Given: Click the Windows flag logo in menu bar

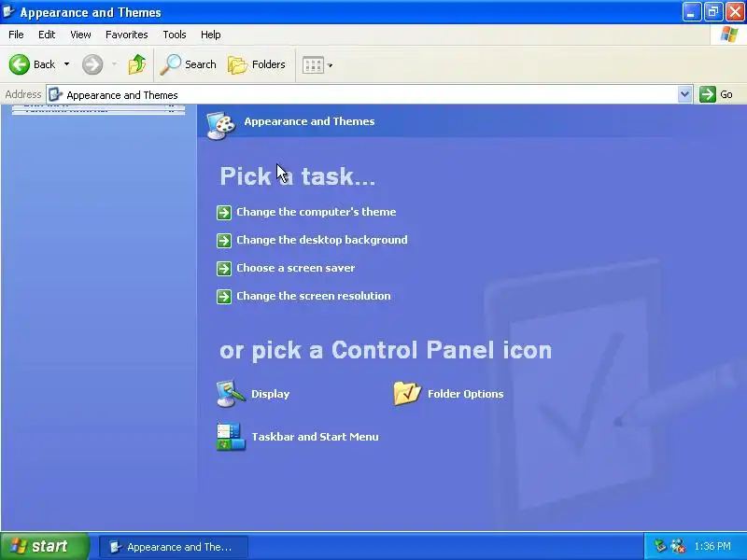Looking at the screenshot, I should [729, 35].
